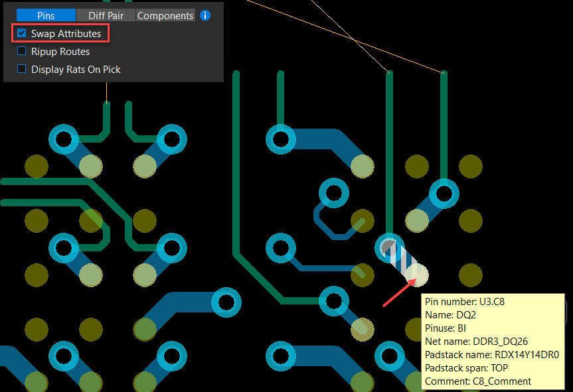Click the 'Pin number: U3.C8' tooltip line

click(465, 302)
